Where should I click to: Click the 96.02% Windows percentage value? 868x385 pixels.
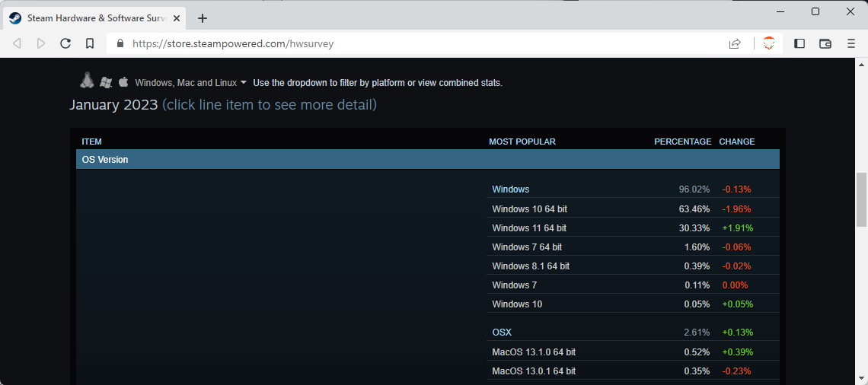[694, 189]
